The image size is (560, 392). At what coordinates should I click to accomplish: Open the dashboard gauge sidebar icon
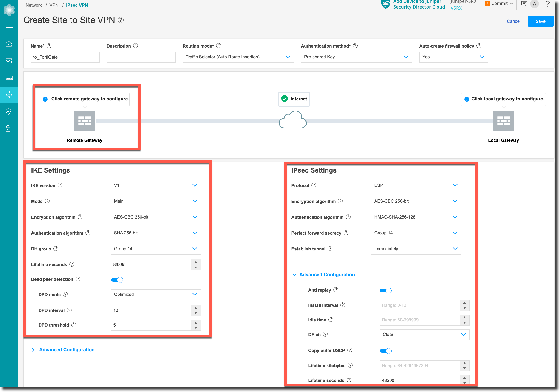click(x=9, y=44)
